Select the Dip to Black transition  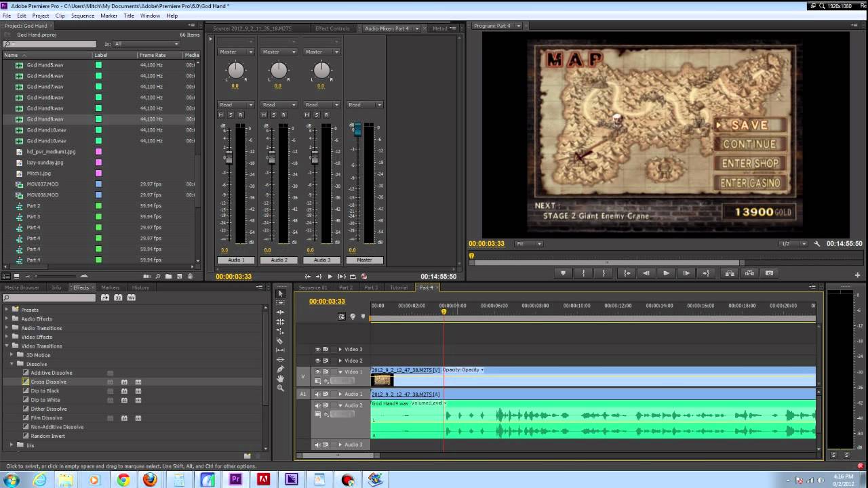coord(45,391)
